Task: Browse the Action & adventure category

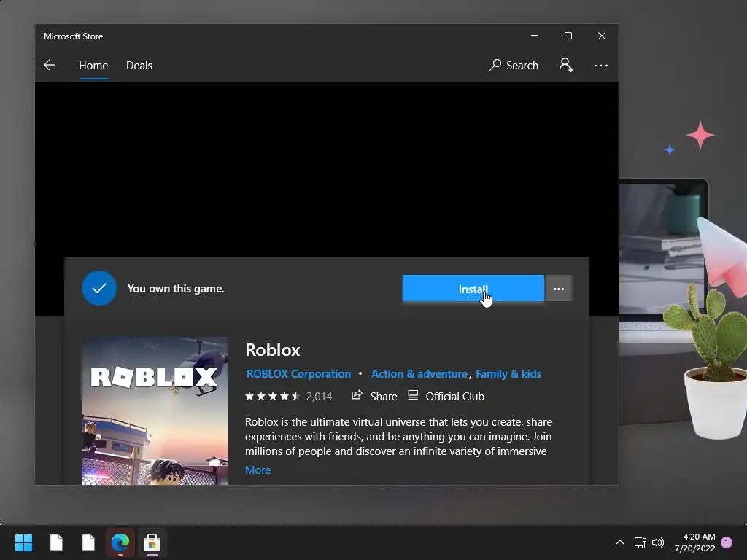Action: [419, 374]
